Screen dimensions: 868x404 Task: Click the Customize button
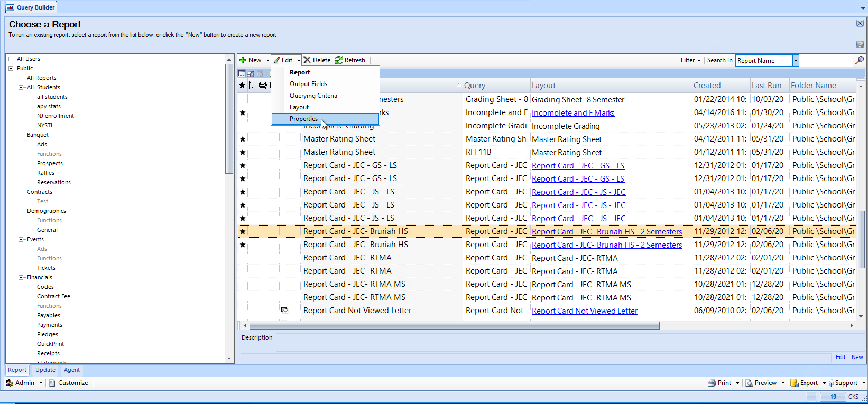click(x=68, y=383)
